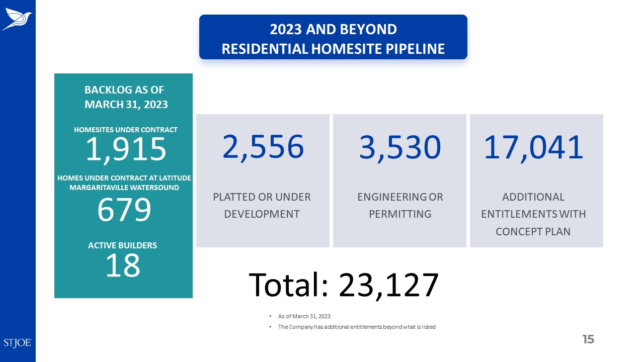Click the Latitude Margaritaville Watersound label
This screenshot has height=362, width=644.
click(x=124, y=183)
